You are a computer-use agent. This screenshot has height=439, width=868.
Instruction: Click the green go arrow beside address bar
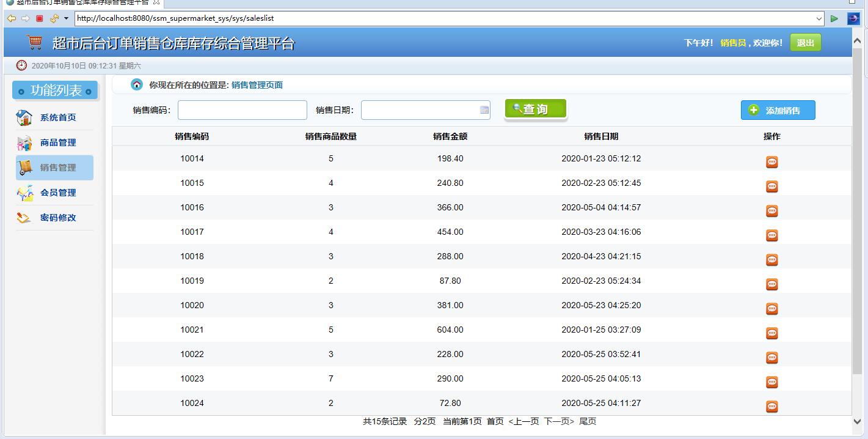[834, 18]
